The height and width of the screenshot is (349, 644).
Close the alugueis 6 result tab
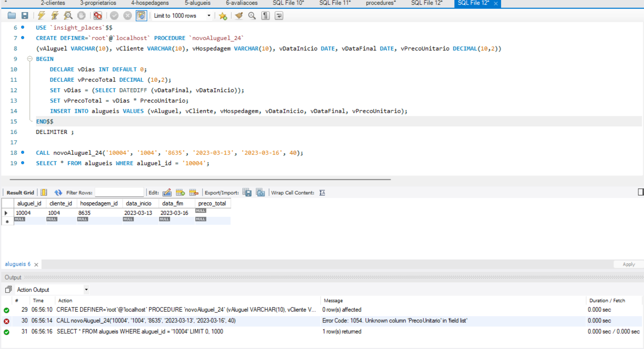tap(36, 264)
